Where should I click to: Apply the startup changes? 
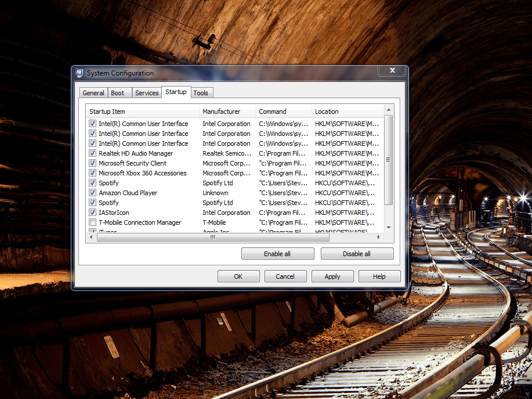pyautogui.click(x=332, y=276)
